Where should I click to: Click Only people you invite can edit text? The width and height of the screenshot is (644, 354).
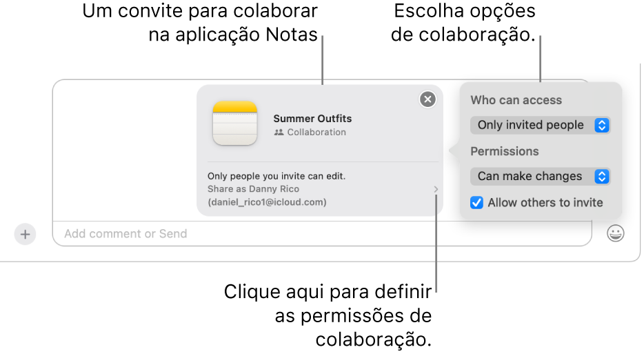point(276,176)
